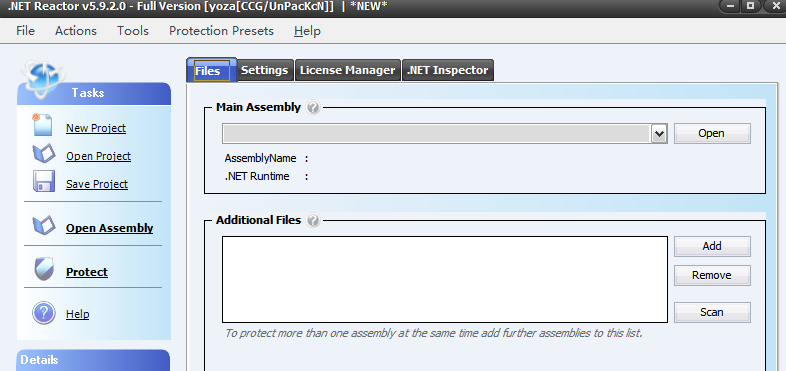Expand the Main Assembly dropdown arrow

coord(660,134)
